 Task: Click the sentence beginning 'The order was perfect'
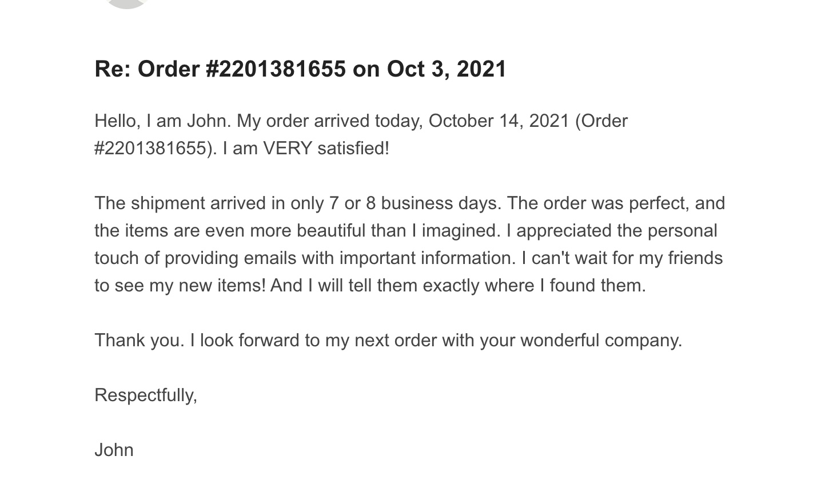pyautogui.click(x=616, y=203)
